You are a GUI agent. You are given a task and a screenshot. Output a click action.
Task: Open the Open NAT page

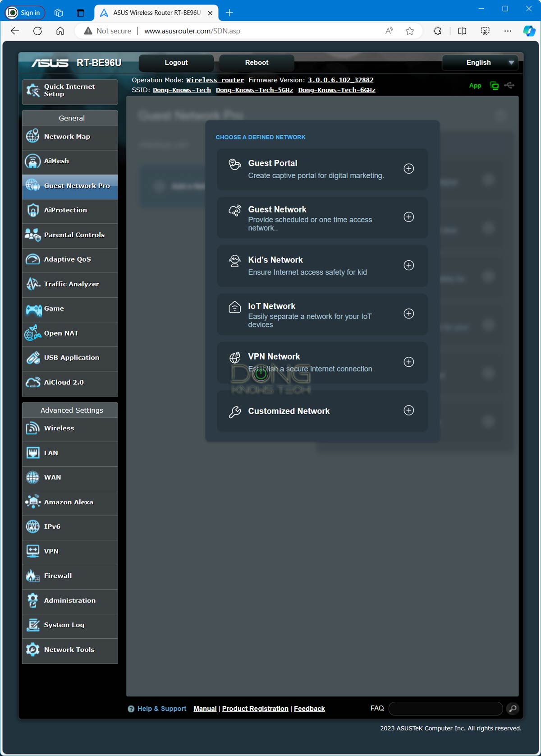pos(70,334)
